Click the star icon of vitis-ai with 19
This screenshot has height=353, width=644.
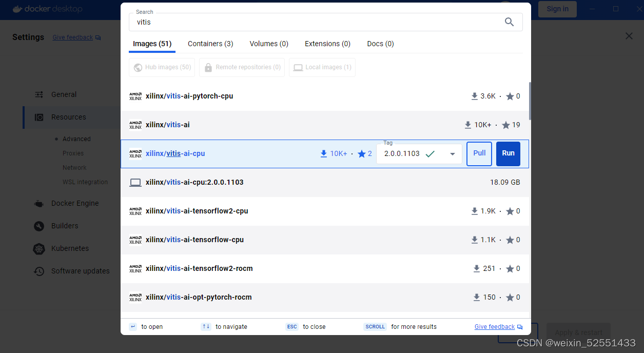tap(506, 125)
